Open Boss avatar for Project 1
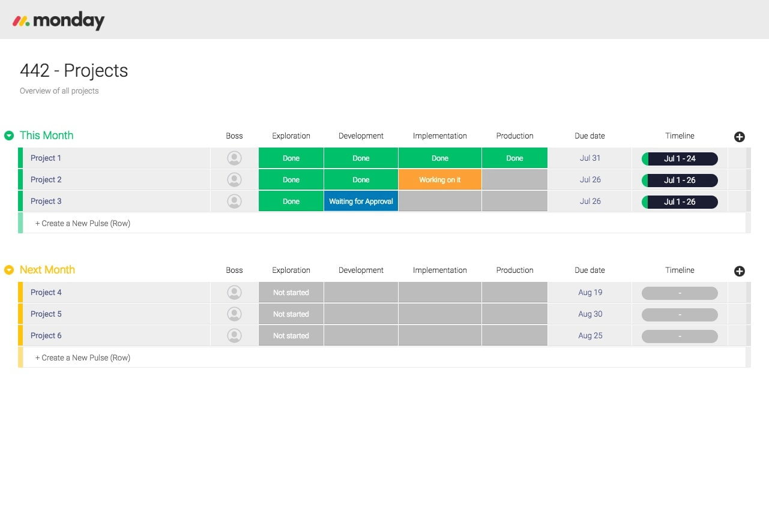769x532 pixels. [x=235, y=158]
